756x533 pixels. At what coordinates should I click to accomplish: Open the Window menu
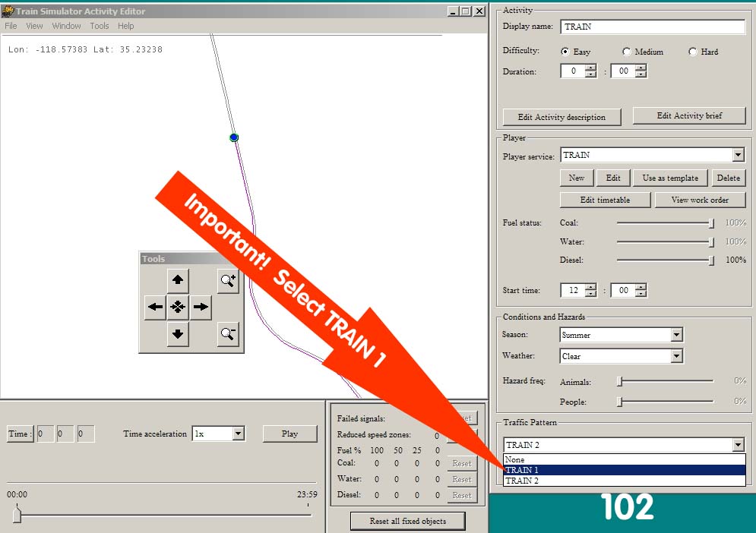click(x=67, y=26)
